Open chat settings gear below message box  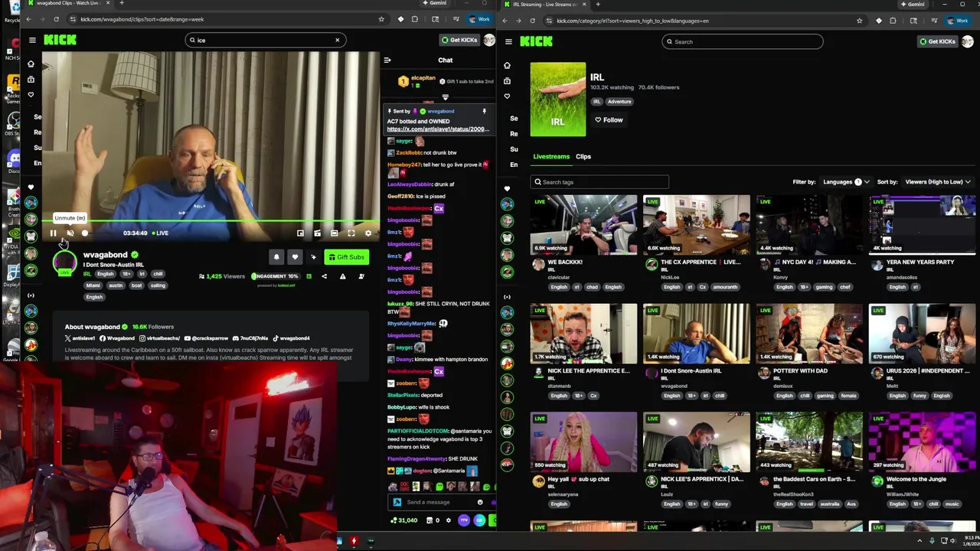(449, 520)
